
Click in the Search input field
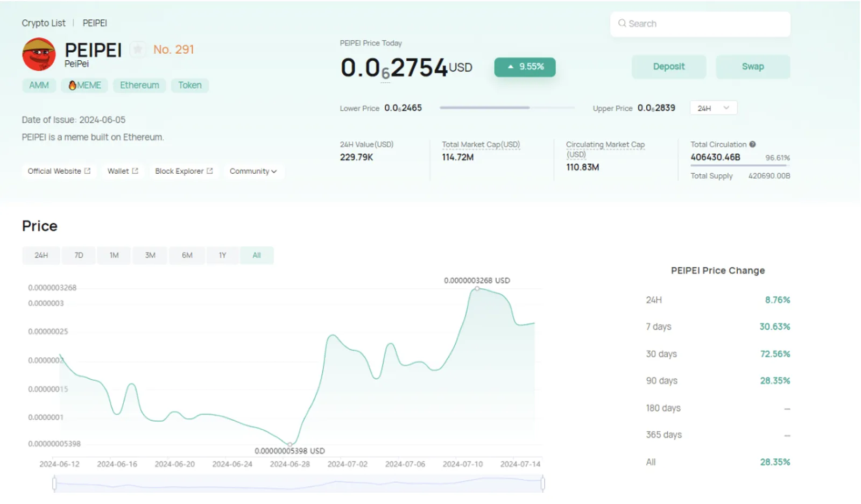tap(700, 24)
